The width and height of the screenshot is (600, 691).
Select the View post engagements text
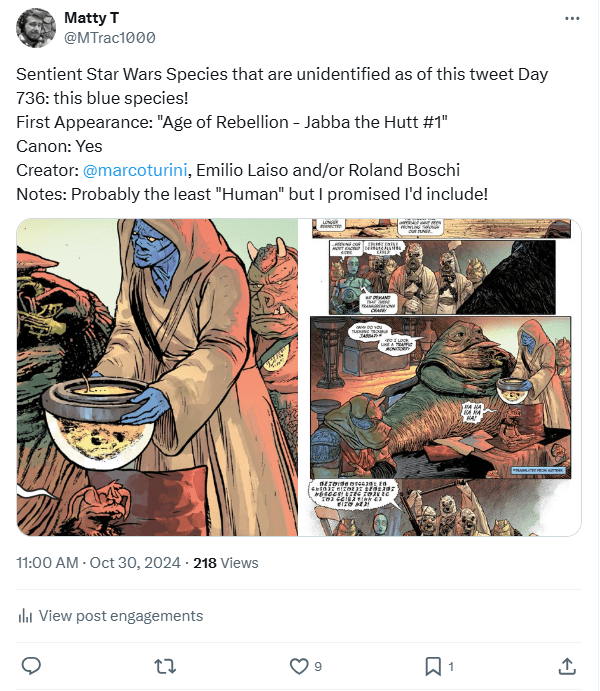click(x=119, y=616)
